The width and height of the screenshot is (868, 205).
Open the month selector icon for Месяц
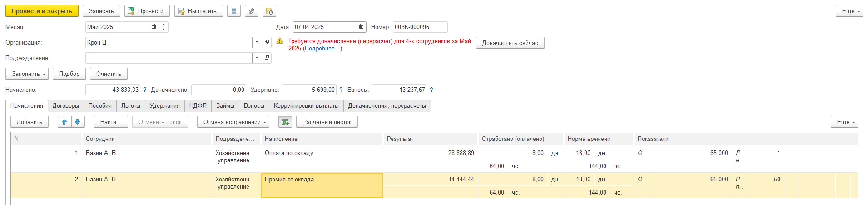coord(154,27)
